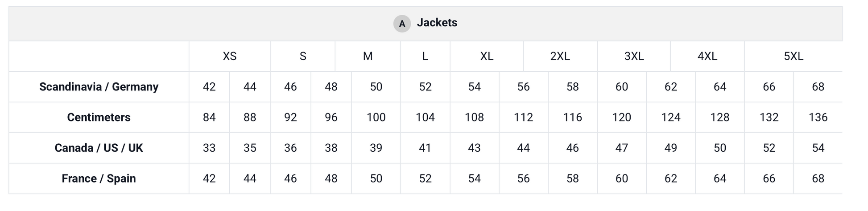
Task: Click size 68 in Scandinavia / Germany row
Action: click(x=818, y=87)
